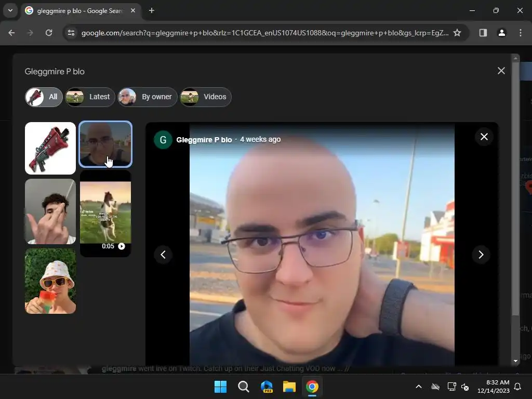Click the Gleggmire P blo owner name

click(204, 140)
